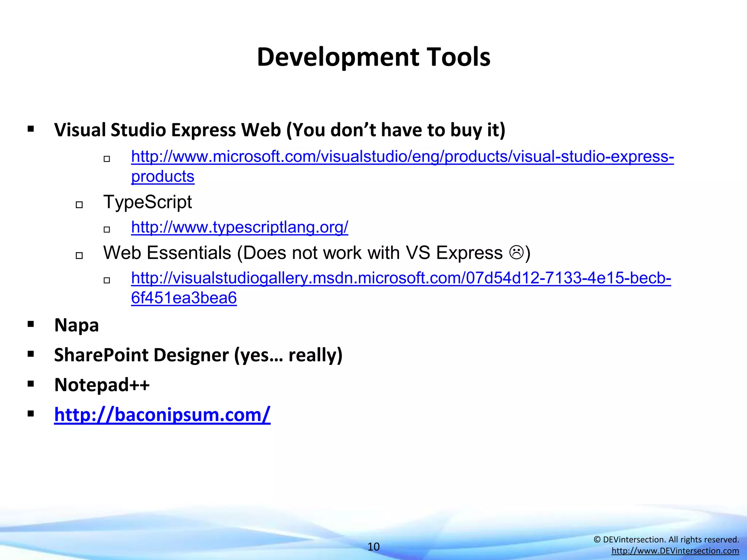
Task: Click the sad face emoticon
Action: [516, 253]
